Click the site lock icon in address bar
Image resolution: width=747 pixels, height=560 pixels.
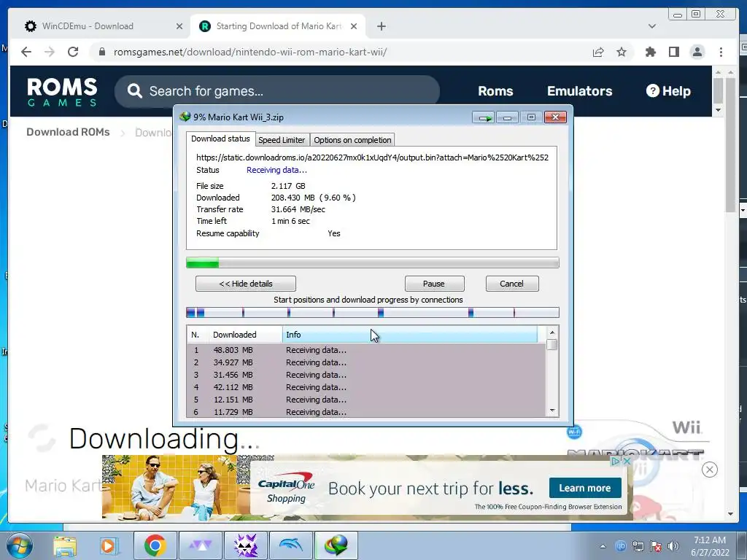[101, 52]
